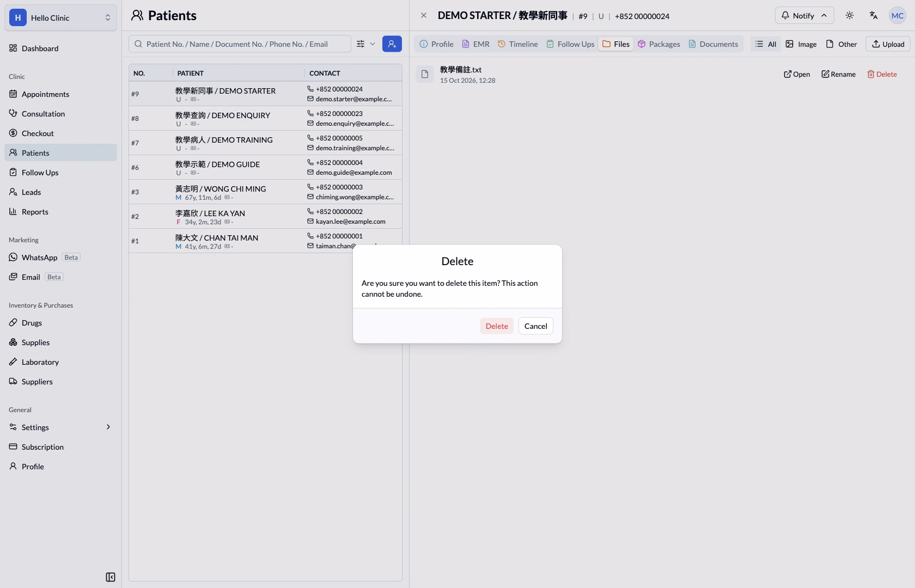Open the 教學備註.txt file
915x588 pixels.
[x=796, y=74]
